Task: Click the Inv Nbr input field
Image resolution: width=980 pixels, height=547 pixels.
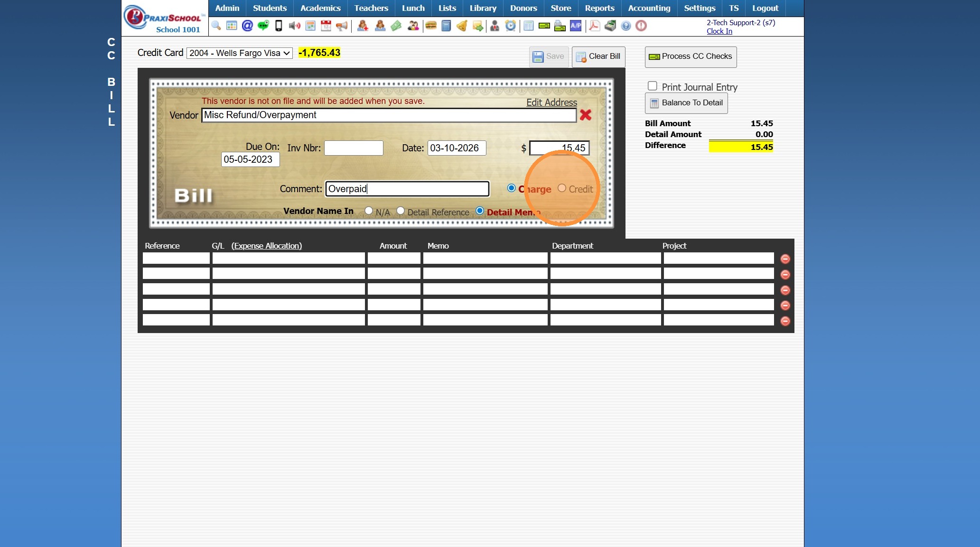Action: pyautogui.click(x=354, y=148)
